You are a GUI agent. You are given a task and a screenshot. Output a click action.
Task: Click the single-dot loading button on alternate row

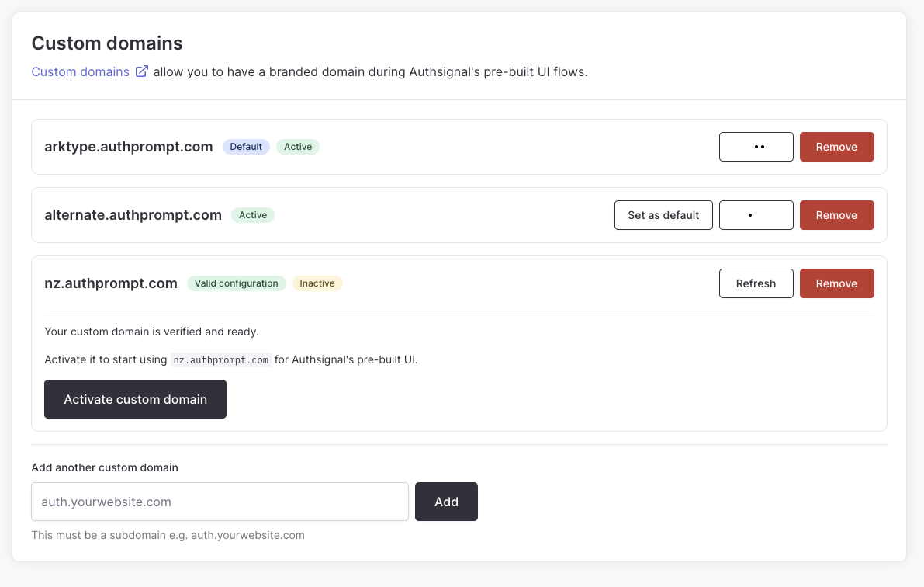756,215
